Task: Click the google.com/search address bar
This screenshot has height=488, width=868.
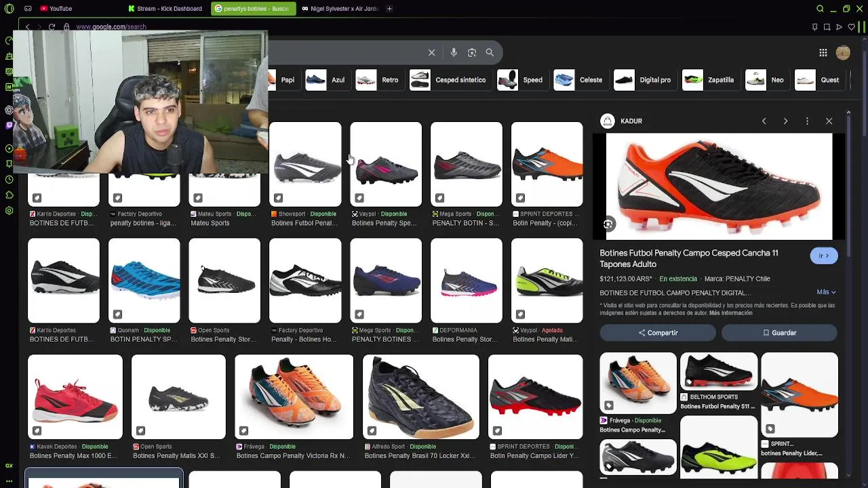Action: pyautogui.click(x=111, y=27)
